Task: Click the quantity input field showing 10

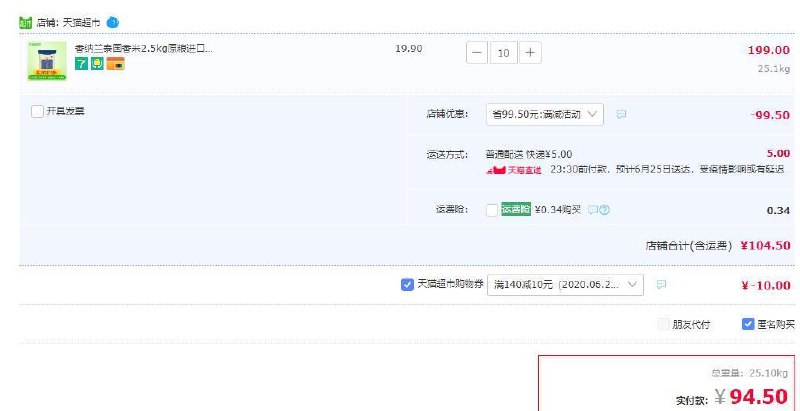Action: pos(503,52)
